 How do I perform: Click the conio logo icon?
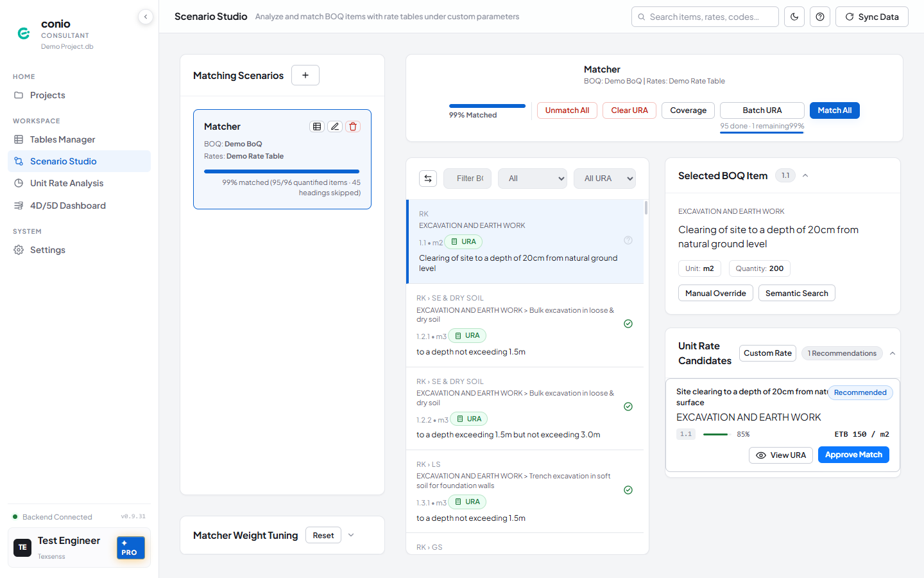[24, 33]
